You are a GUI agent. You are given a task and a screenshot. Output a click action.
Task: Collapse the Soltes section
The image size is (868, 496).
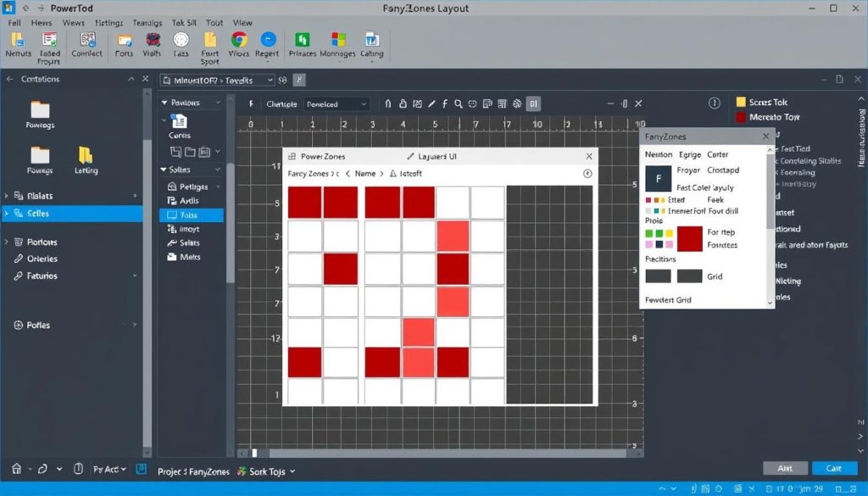pos(164,170)
